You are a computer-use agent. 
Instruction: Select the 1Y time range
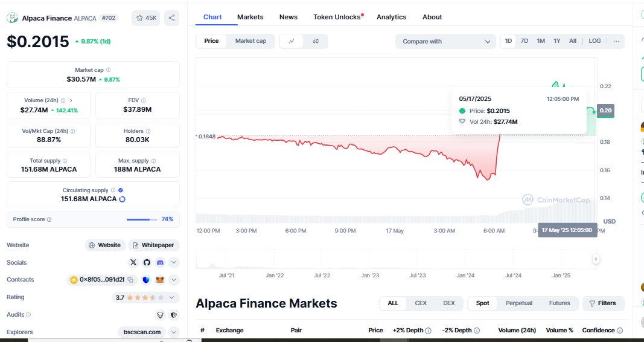(x=557, y=41)
